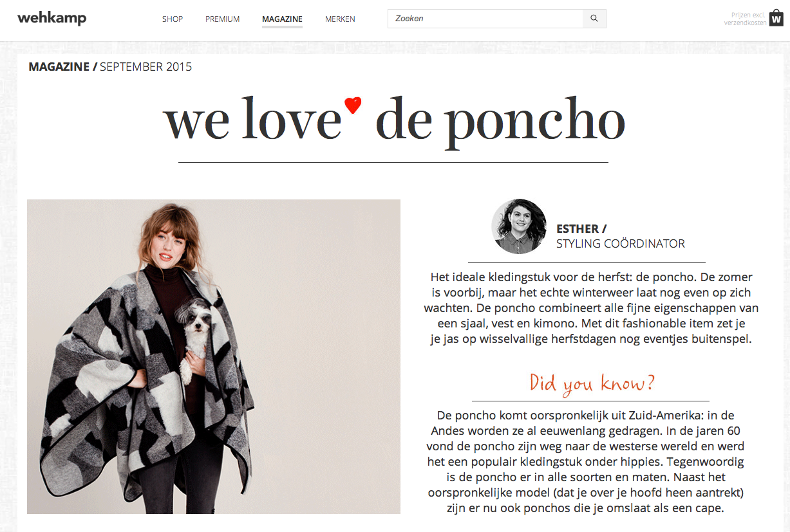
Task: Open the MERKEN menu item
Action: pos(340,19)
